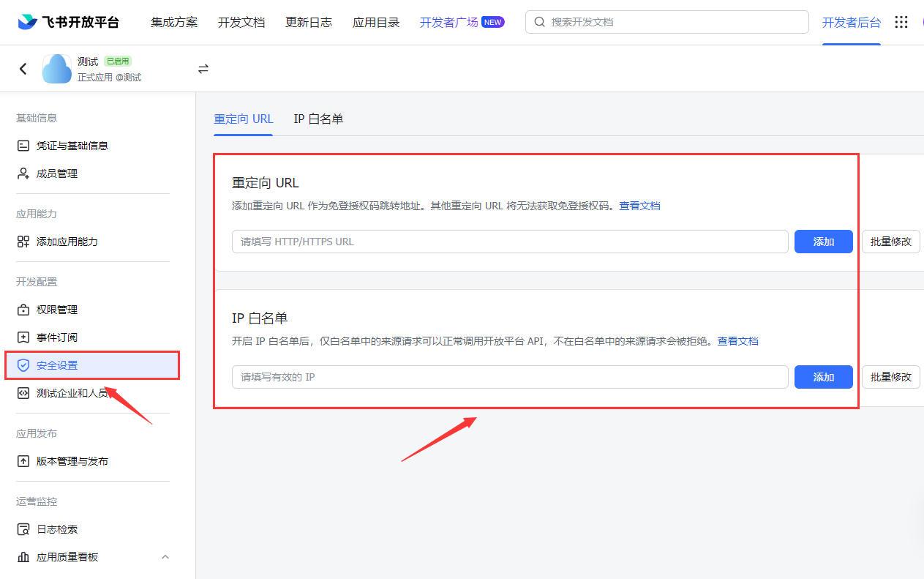Switch to the IP 白名单 tab
Screen dimensions: 924x579
pos(318,119)
